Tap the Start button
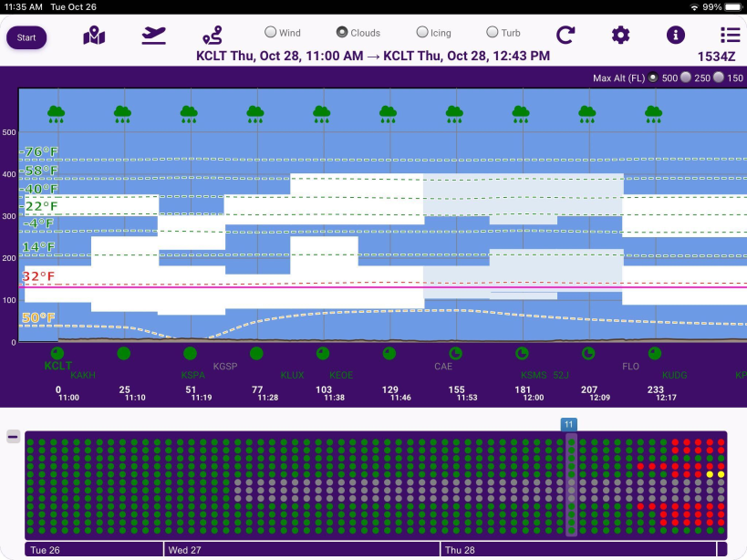 click(x=26, y=37)
